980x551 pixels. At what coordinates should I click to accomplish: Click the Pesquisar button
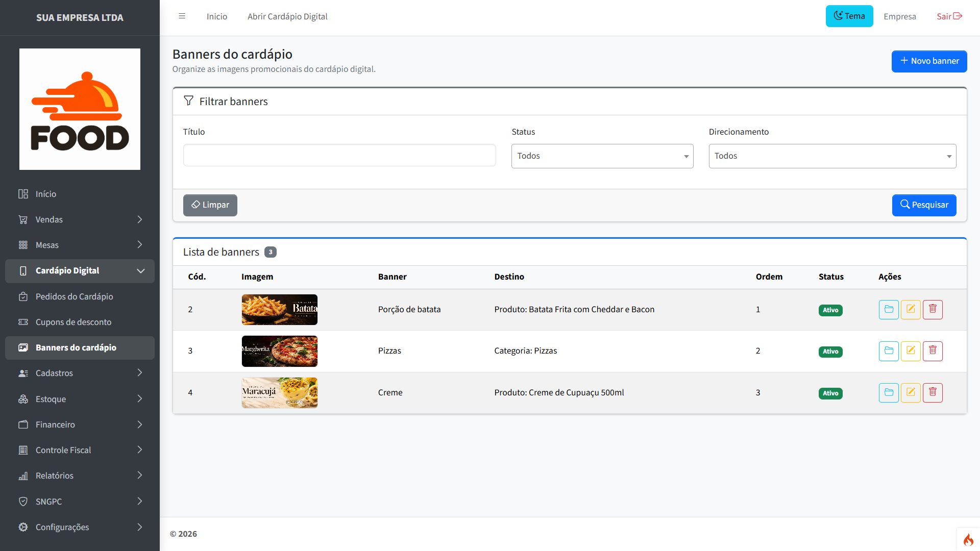924,205
